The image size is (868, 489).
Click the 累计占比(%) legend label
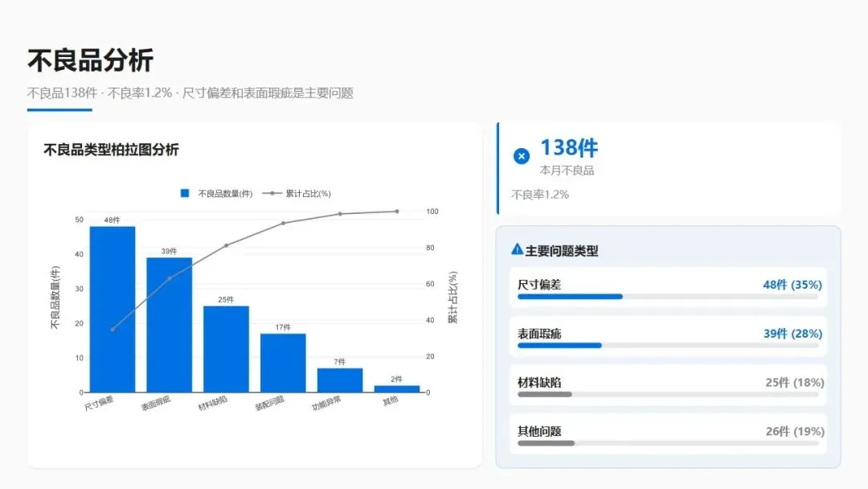[309, 193]
